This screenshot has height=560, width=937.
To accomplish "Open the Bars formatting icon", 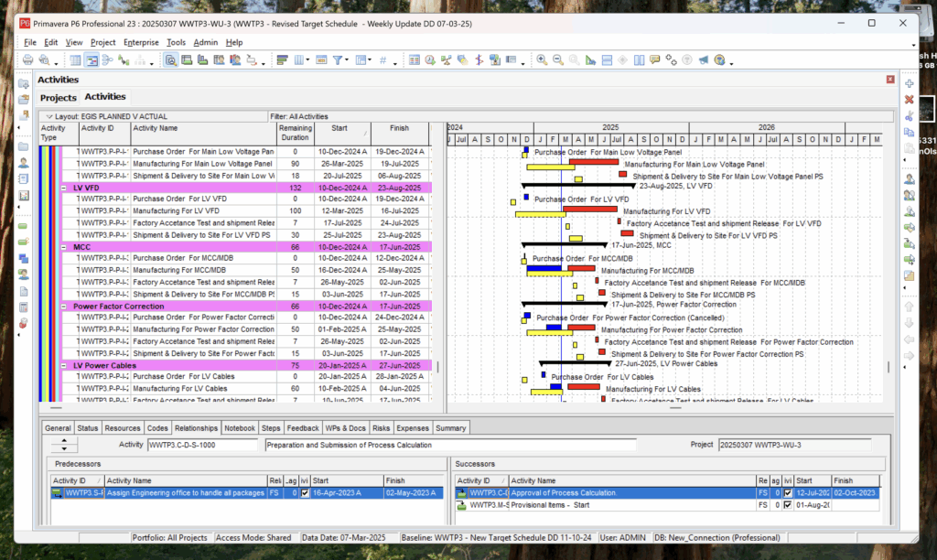I will pyautogui.click(x=282, y=59).
